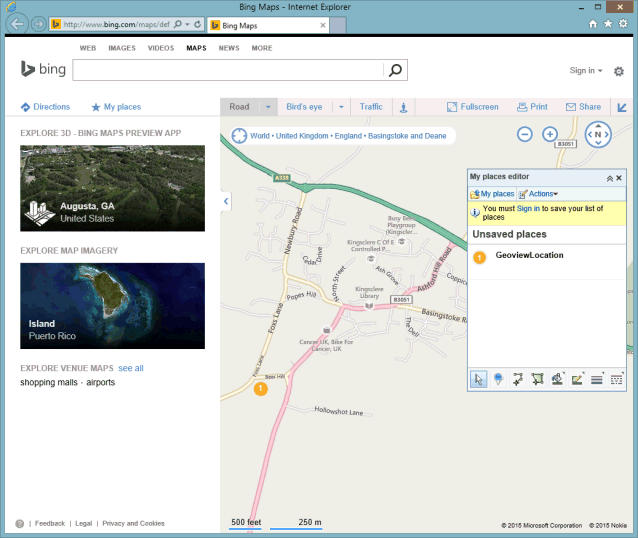638x538 pixels.
Task: Toggle the Streetside person icon
Action: click(x=403, y=107)
